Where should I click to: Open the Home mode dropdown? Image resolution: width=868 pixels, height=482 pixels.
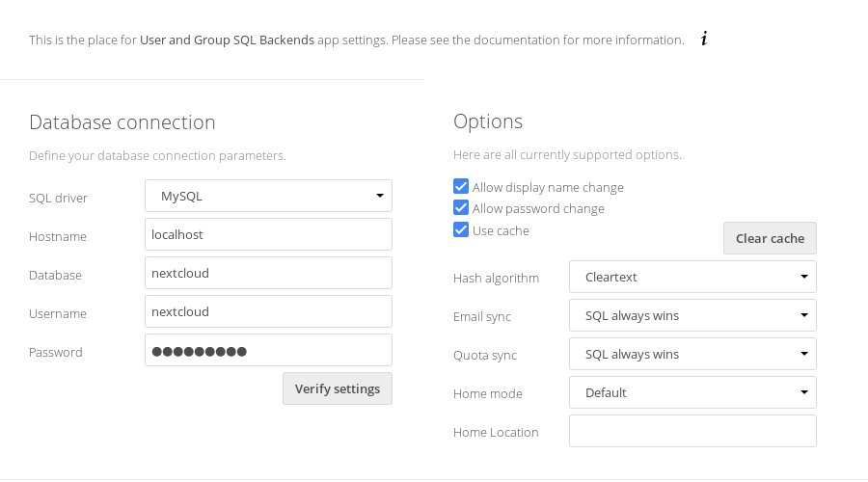tap(692, 392)
